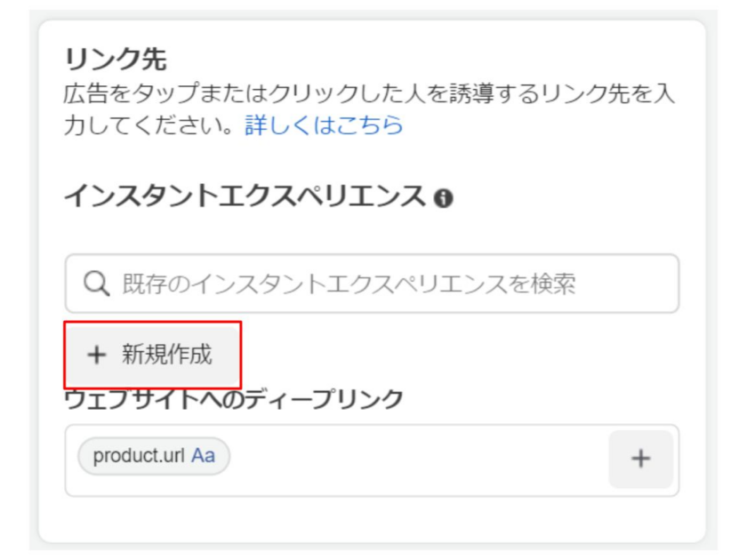The image size is (747, 560).
Task: Click the info icon beside インスタントエクスペリエンス
Action: pyautogui.click(x=443, y=198)
